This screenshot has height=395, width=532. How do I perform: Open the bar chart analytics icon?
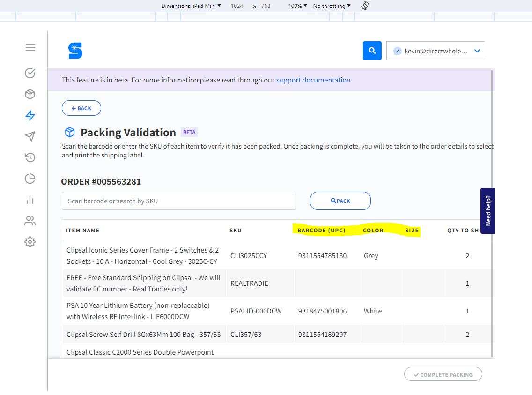point(30,200)
